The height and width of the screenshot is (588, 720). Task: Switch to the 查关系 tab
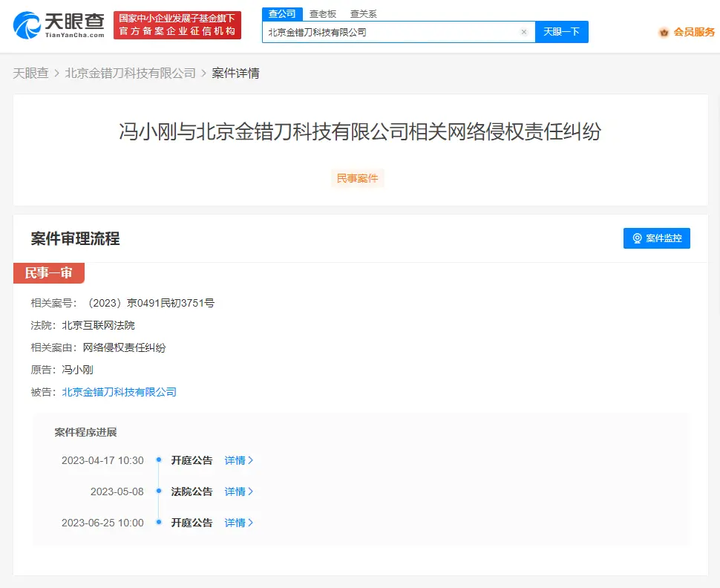[363, 14]
